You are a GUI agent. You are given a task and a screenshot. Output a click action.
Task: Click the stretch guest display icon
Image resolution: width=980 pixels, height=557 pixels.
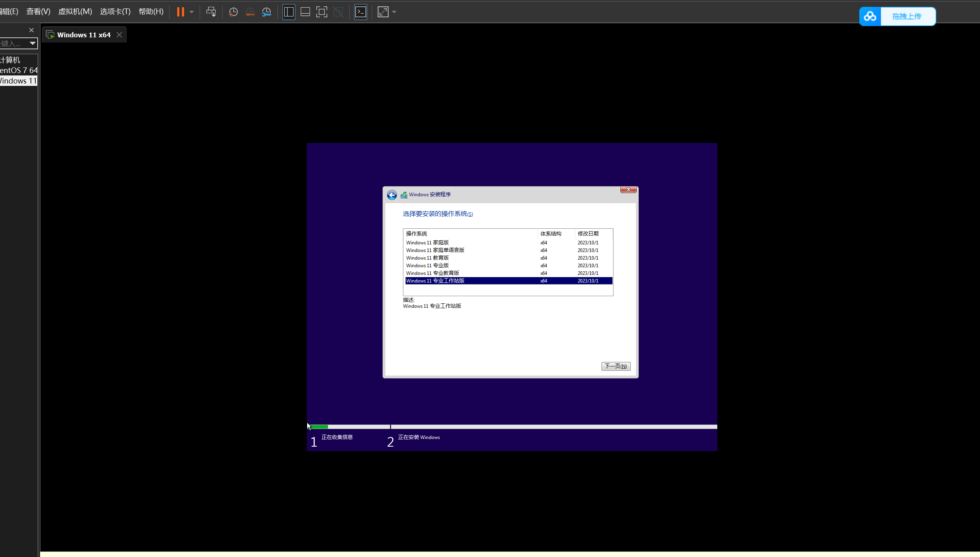pos(383,12)
